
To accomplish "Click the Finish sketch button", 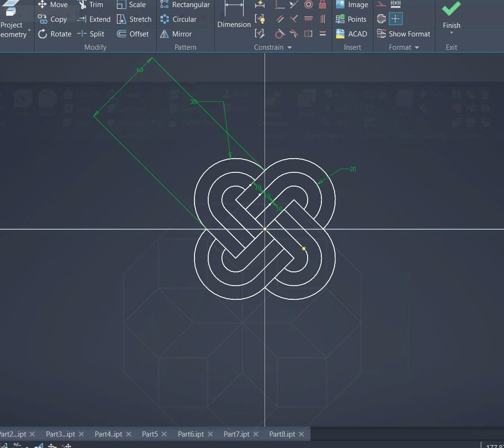I will (x=451, y=14).
